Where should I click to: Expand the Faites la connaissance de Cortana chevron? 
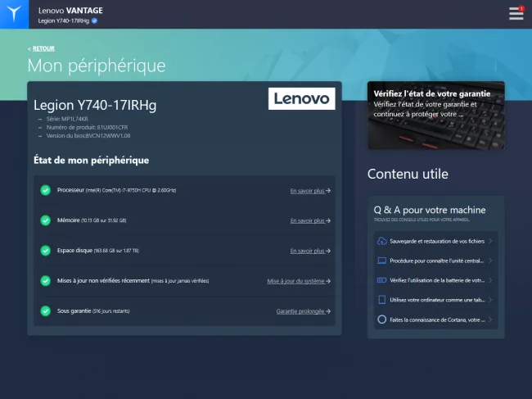pyautogui.click(x=490, y=320)
